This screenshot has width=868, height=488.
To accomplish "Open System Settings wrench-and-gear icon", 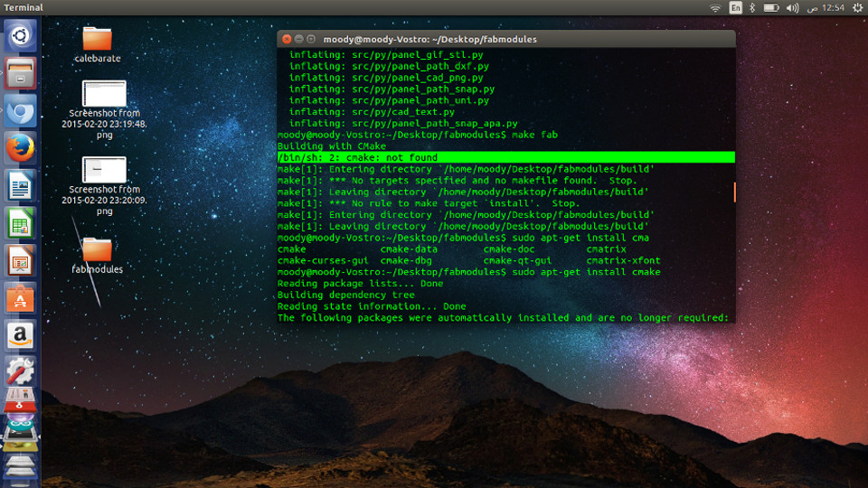I will [20, 371].
